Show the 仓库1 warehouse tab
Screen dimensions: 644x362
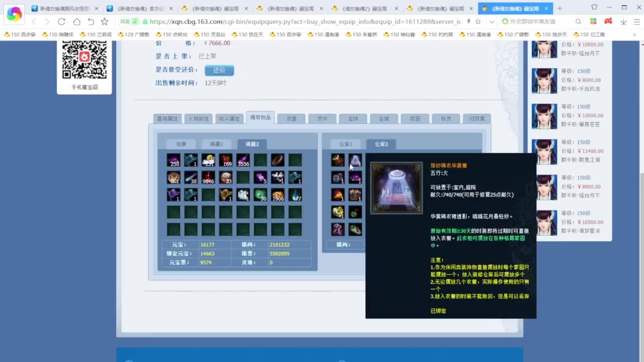[x=346, y=144]
